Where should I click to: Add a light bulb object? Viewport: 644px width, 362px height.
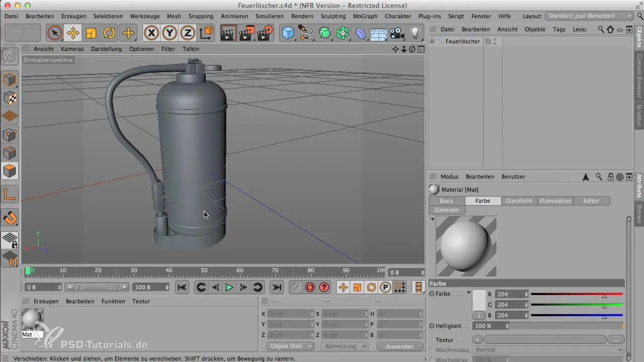click(x=415, y=33)
